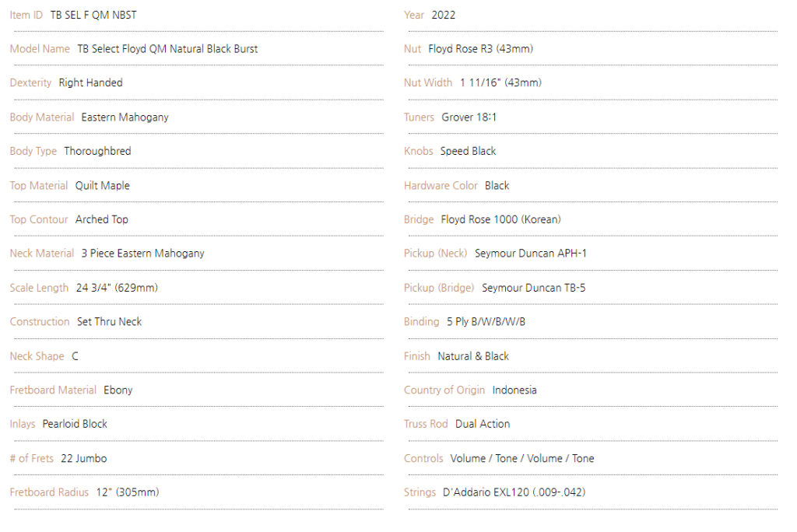The image size is (797, 532).
Task: Select the Model Name text TB Select Floyd QM Natural Black Burst
Action: pos(167,49)
